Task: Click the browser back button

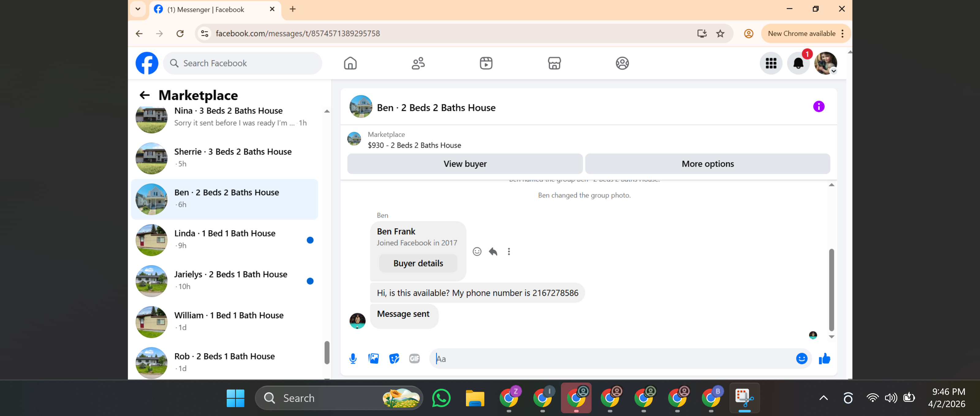Action: click(139, 33)
